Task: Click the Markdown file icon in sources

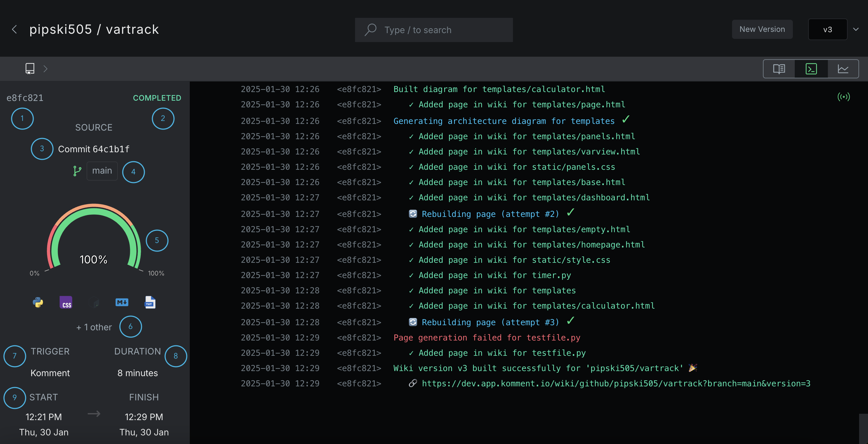Action: [122, 302]
